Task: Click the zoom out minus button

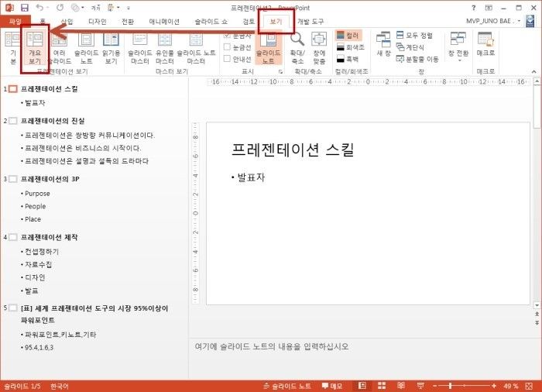Action: 435,386
